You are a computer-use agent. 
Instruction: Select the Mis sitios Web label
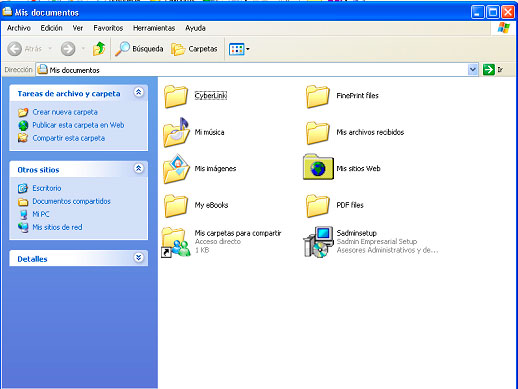(358, 169)
